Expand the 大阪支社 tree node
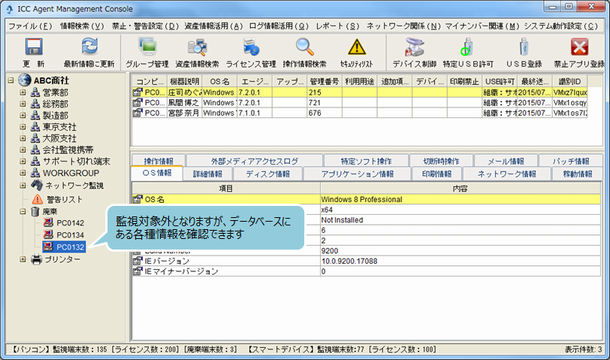 [23, 138]
